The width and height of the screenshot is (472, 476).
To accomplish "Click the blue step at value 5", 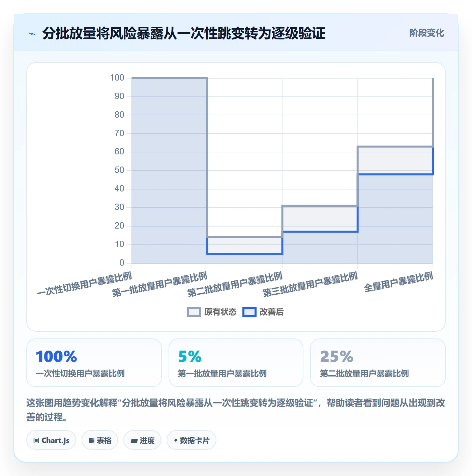I will pyautogui.click(x=244, y=254).
